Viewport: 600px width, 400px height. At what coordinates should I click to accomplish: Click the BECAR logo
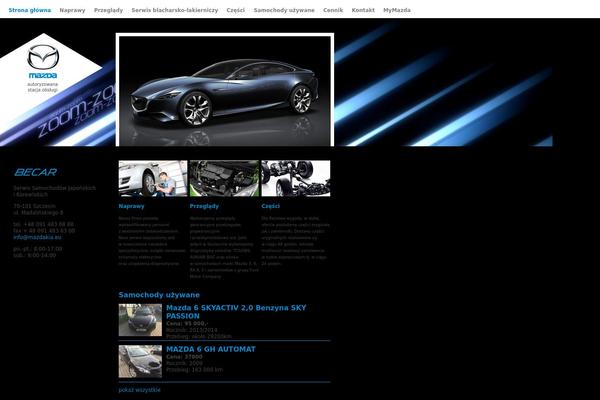point(35,172)
